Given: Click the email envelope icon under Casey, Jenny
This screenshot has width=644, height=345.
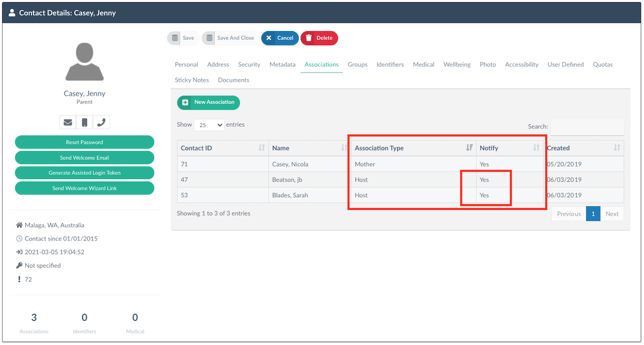Looking at the screenshot, I should 68,122.
